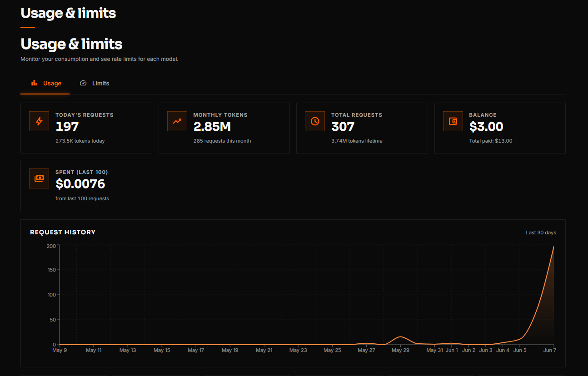
Task: Click the Total Requests card title
Action: [x=357, y=115]
